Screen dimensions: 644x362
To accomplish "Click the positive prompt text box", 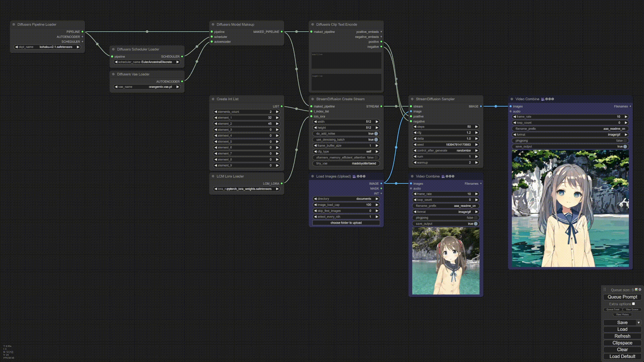I will (346, 61).
